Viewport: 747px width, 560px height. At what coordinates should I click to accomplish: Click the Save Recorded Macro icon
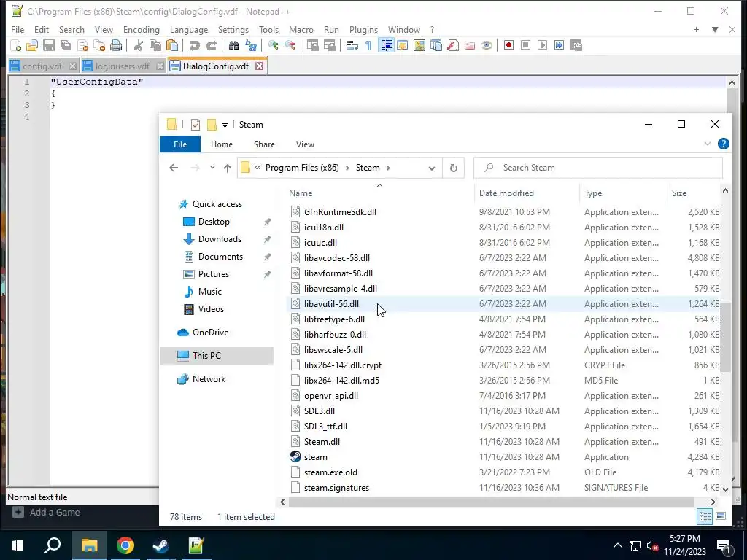point(576,45)
